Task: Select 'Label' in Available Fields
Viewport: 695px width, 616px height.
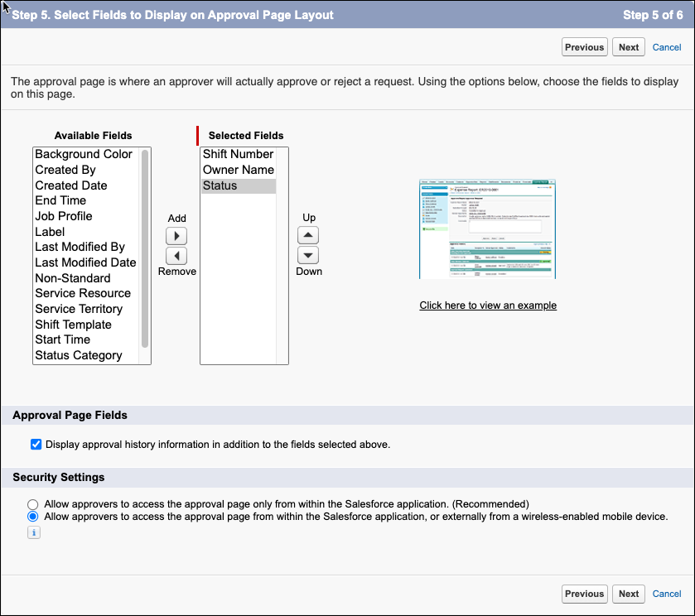Action: [x=86, y=232]
